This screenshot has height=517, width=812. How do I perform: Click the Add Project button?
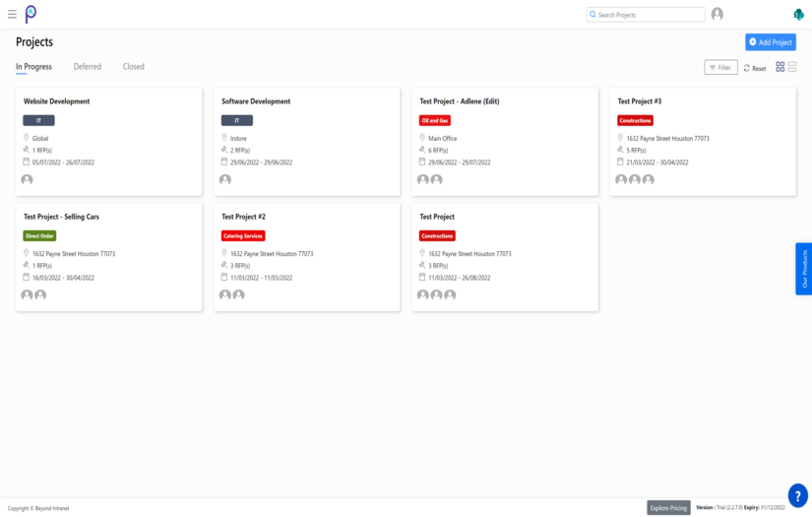(x=771, y=42)
